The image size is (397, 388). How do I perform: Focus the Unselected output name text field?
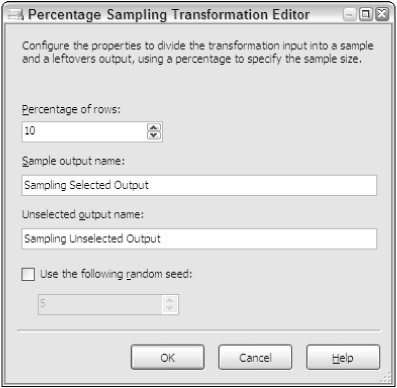click(199, 239)
